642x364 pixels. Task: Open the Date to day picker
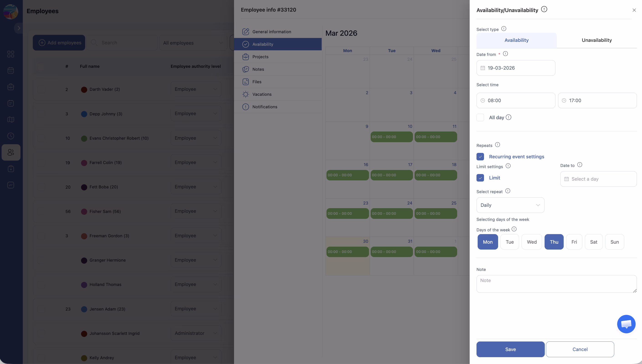click(598, 179)
